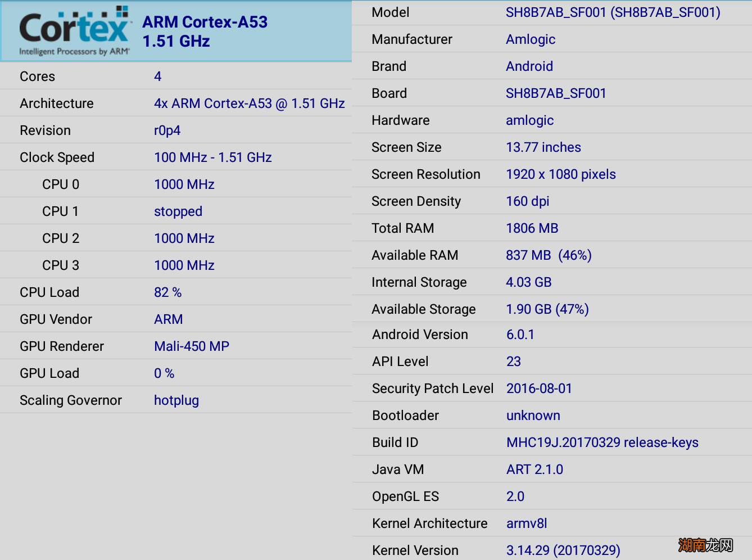752x560 pixels.
Task: Select the Scaling Governor hotplug row
Action: [x=176, y=400]
